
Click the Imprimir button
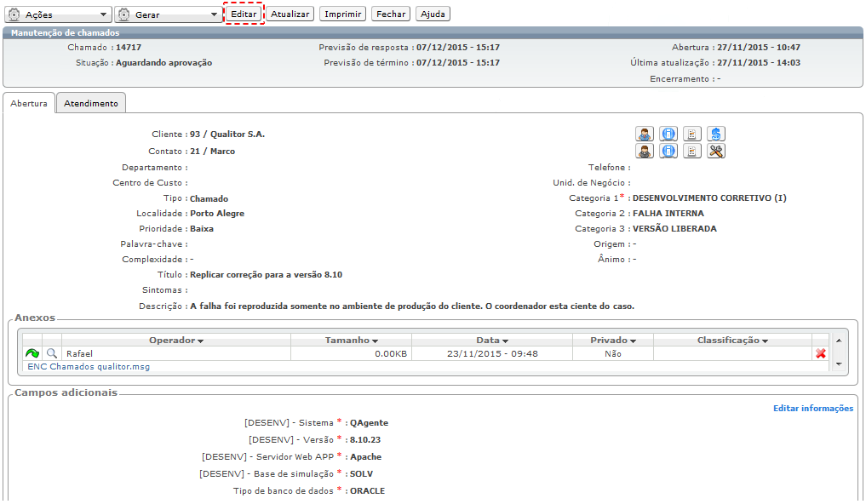coord(343,14)
